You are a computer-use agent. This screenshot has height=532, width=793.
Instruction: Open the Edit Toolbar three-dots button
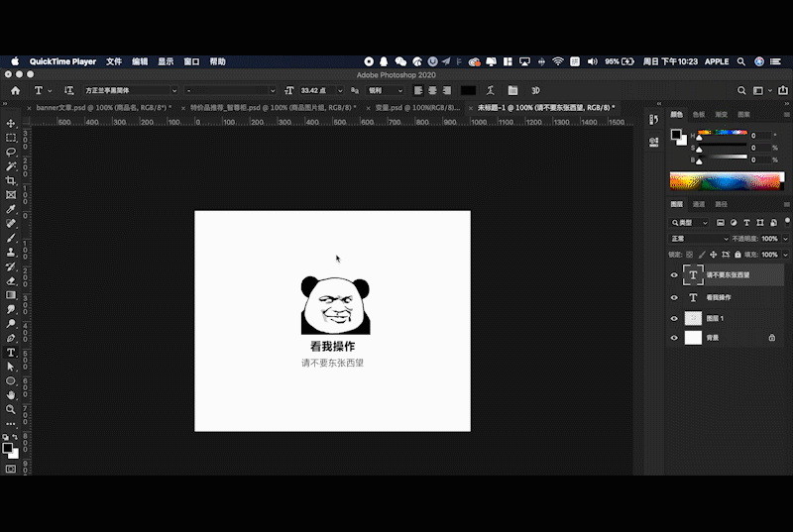coord(11,423)
